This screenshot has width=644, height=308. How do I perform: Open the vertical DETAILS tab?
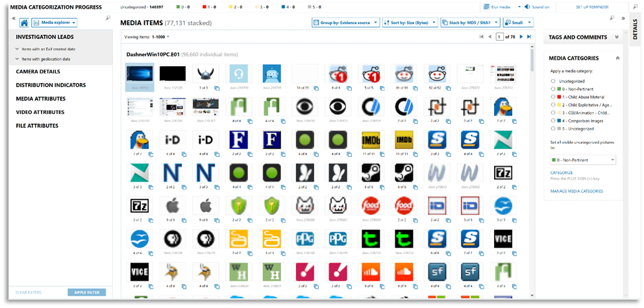[635, 30]
